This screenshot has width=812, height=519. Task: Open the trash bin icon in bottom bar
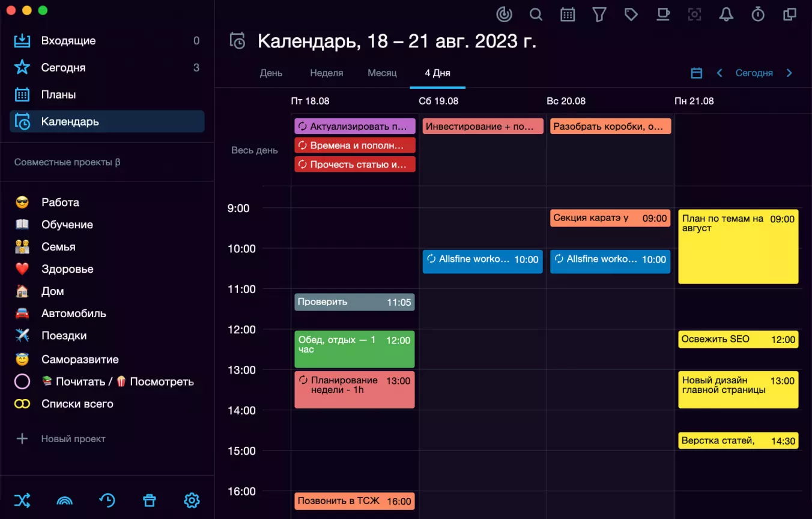pyautogui.click(x=150, y=500)
